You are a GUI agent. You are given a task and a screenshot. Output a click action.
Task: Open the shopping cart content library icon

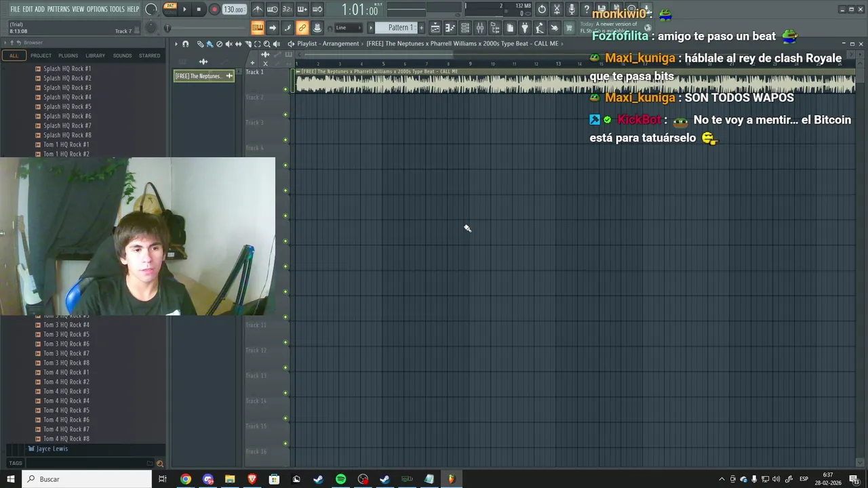click(x=569, y=28)
